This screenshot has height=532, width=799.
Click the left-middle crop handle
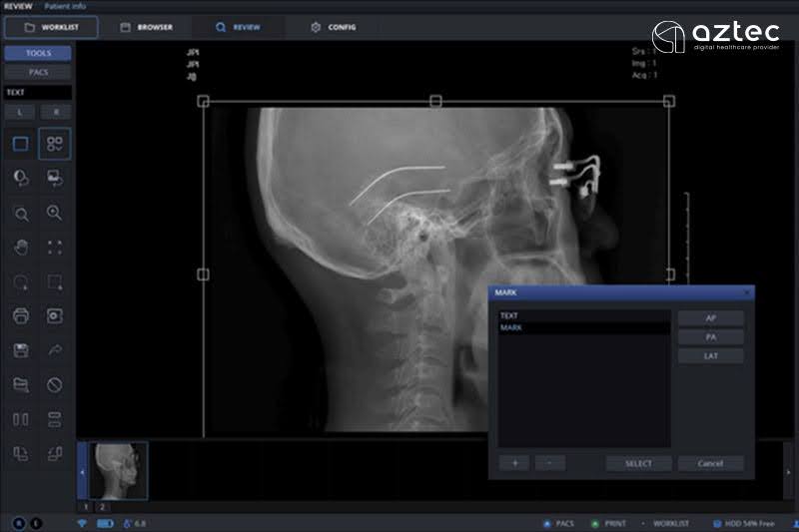(x=203, y=274)
